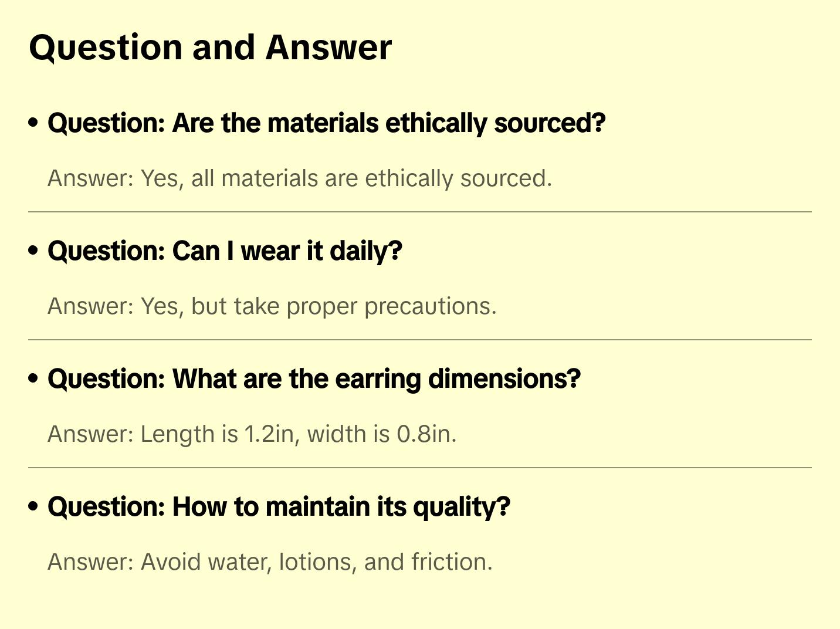Click the bullet beside the ethically sourced question
Screen dimensions: 840x629
33,123
